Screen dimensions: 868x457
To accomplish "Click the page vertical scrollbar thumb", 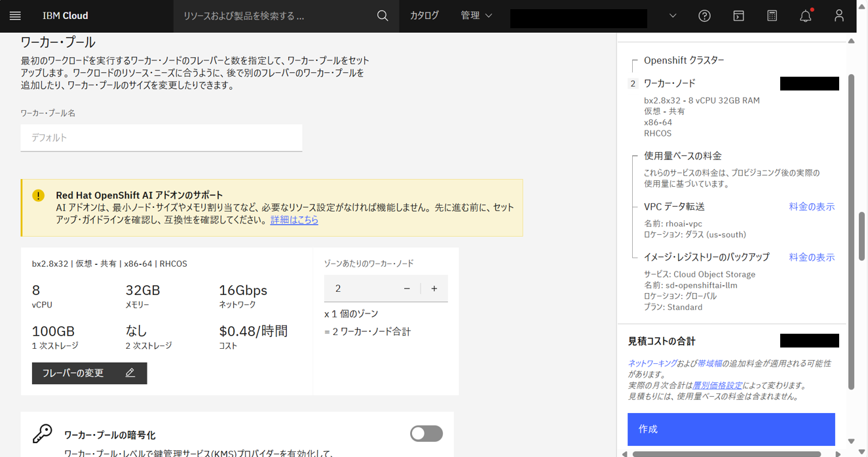I will (863, 237).
